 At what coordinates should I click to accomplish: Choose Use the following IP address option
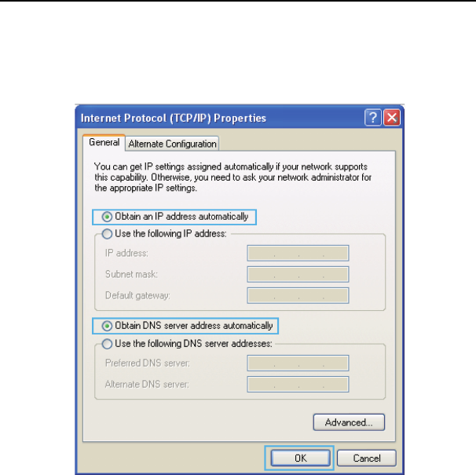(164, 234)
